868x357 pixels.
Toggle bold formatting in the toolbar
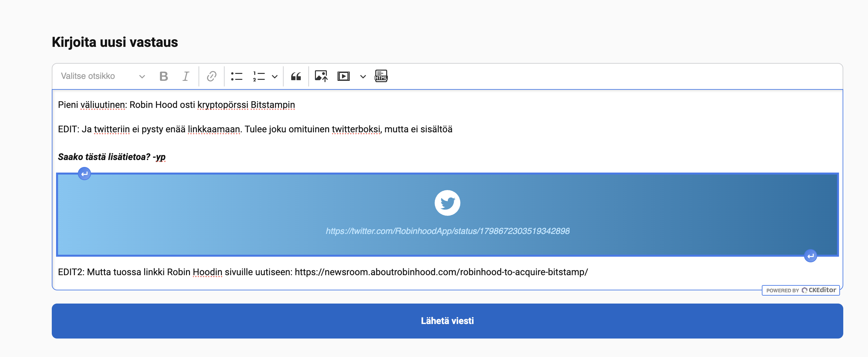pyautogui.click(x=164, y=77)
